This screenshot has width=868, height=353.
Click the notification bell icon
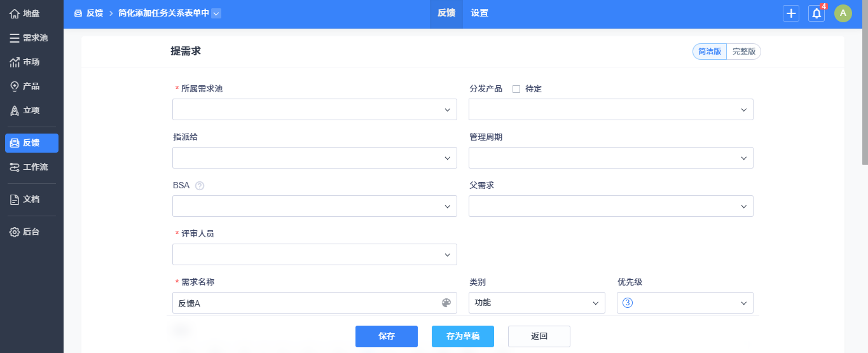tap(816, 13)
